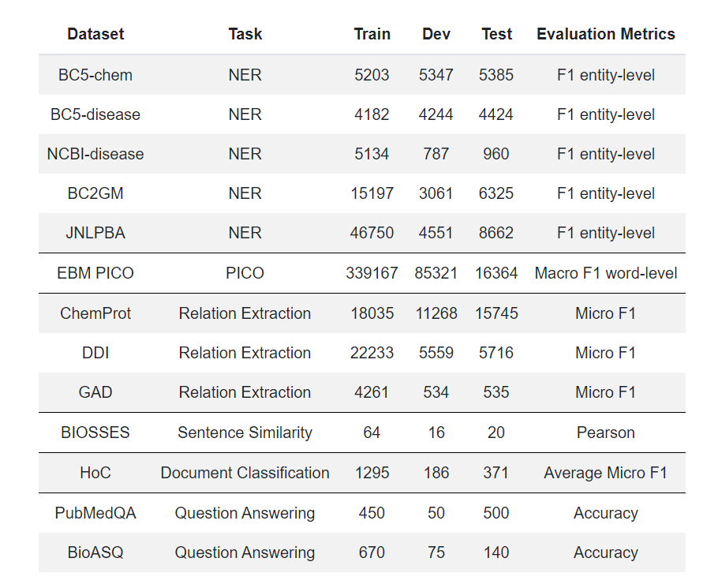Click the ChemProt dataset cell

(95, 313)
